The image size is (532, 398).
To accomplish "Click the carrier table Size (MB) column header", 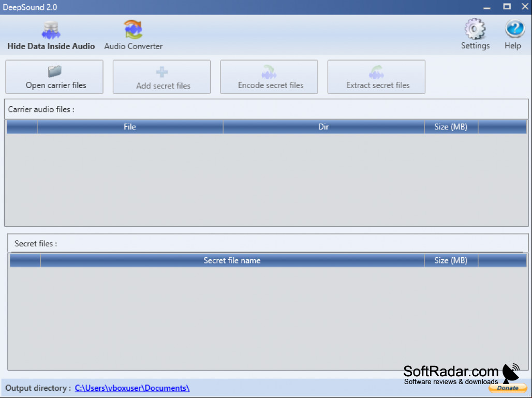I will pyautogui.click(x=451, y=127).
